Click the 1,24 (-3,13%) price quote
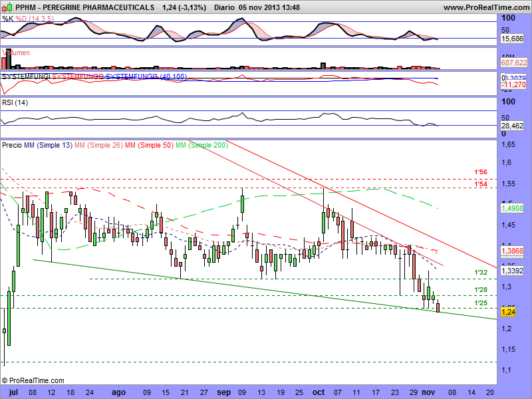 coord(184,7)
